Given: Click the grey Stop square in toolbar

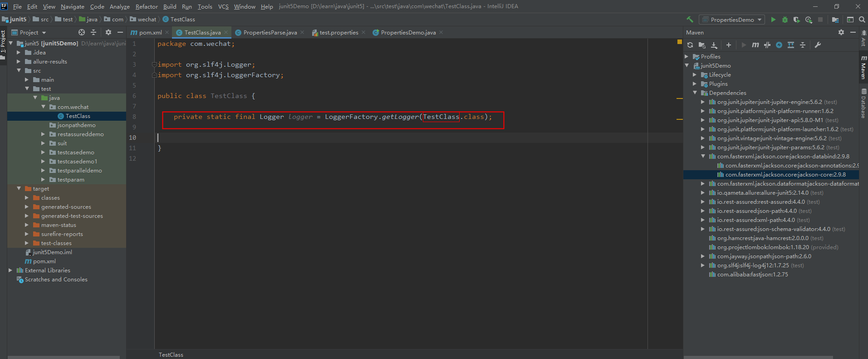Looking at the screenshot, I should [x=820, y=20].
